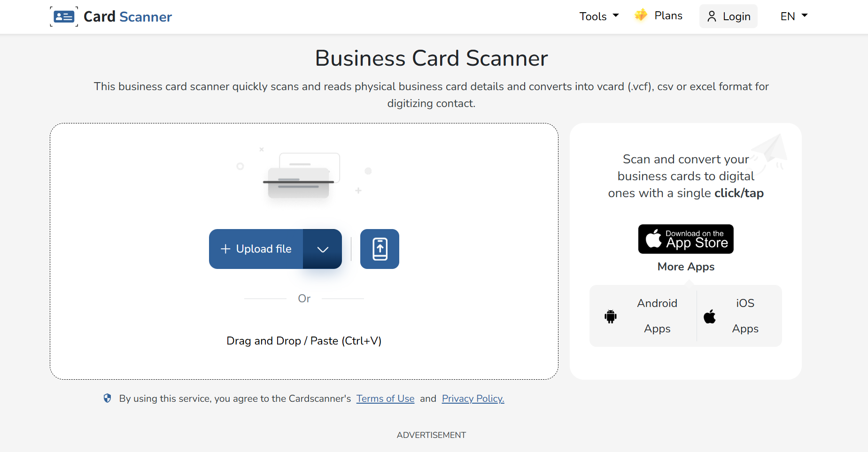Image resolution: width=868 pixels, height=452 pixels.
Task: Click the Apple icon next to iOS Apps
Action: [x=709, y=316]
